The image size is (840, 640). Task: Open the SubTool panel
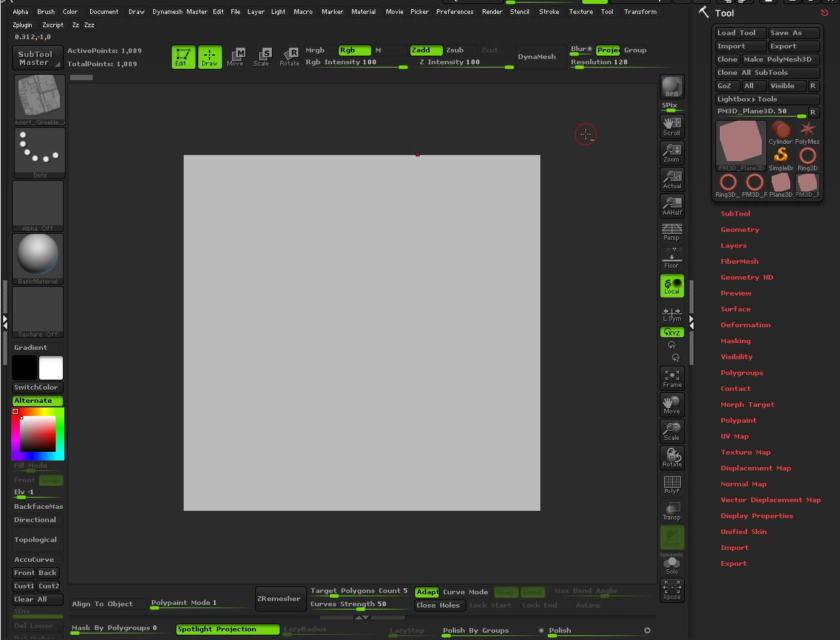click(736, 213)
